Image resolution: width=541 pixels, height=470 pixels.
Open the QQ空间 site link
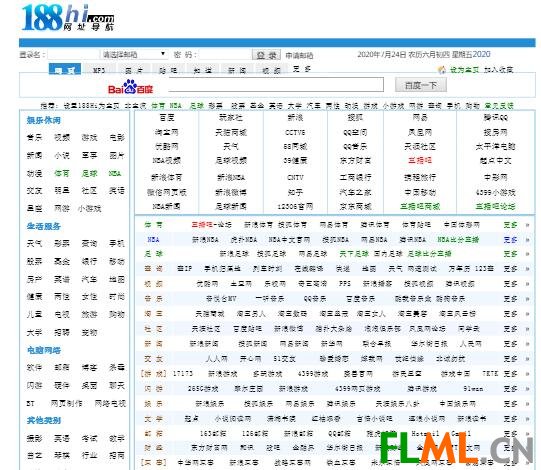pyautogui.click(x=355, y=133)
